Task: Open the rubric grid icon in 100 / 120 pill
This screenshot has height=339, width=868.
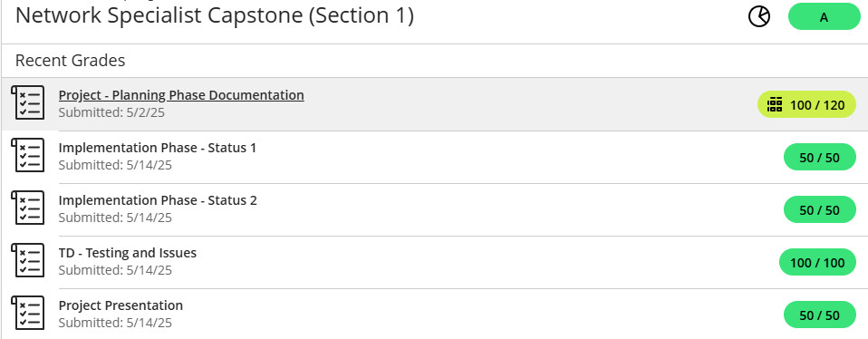Action: [775, 105]
